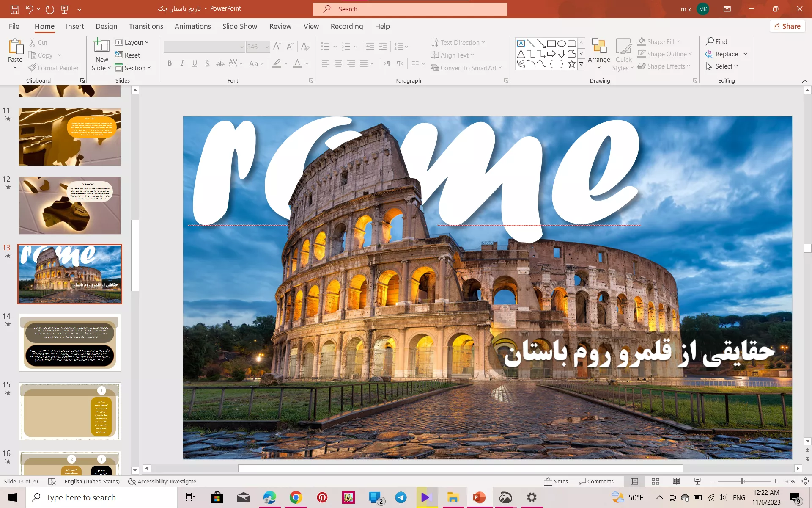
Task: Open the File menu
Action: point(14,26)
